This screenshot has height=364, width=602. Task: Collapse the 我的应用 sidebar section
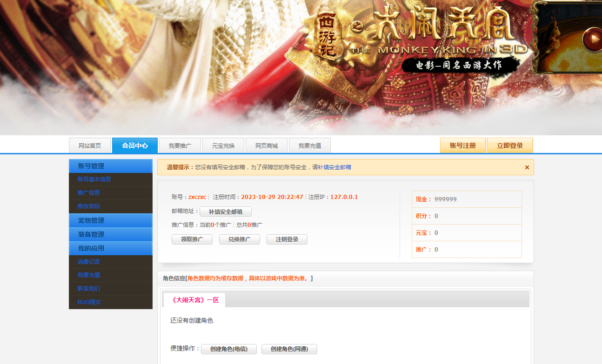(111, 248)
